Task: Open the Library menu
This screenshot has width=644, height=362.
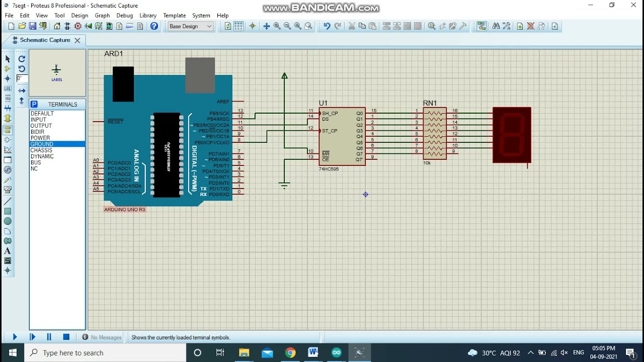Action: point(148,16)
